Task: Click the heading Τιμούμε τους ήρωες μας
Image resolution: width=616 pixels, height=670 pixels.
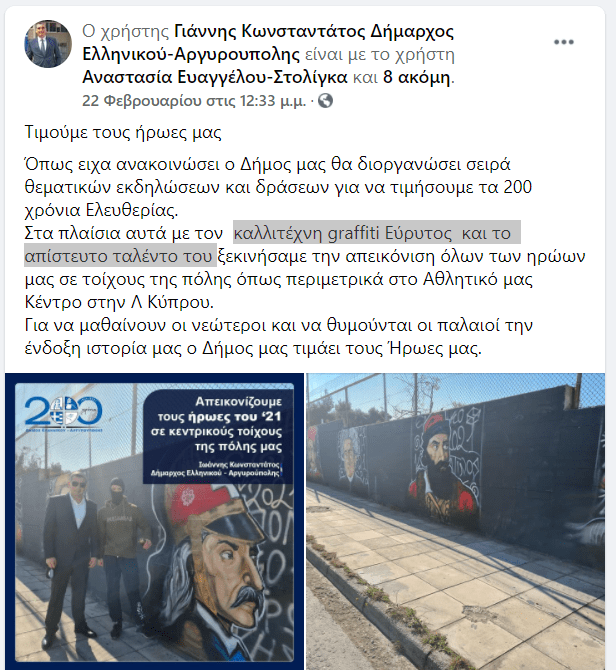Action: click(x=123, y=132)
